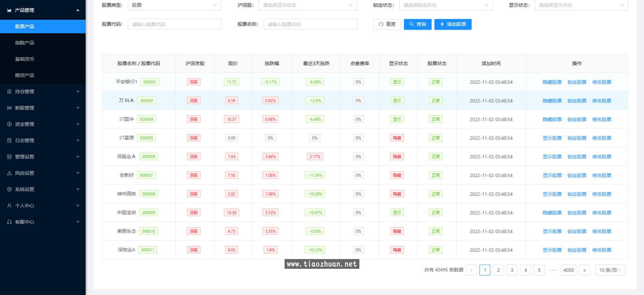Go to previous page with left arrow
Image resolution: width=644 pixels, height=295 pixels.
[x=471, y=270]
